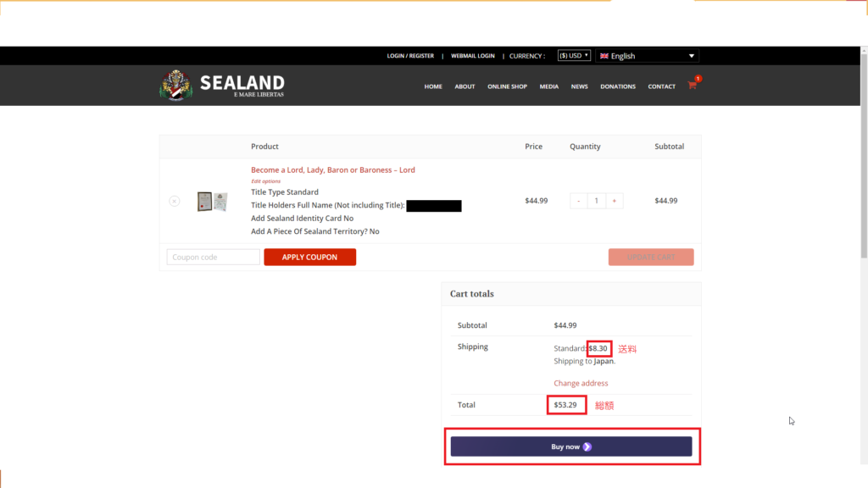The width and height of the screenshot is (868, 488).
Task: Expand the English language selector
Action: coord(647,56)
